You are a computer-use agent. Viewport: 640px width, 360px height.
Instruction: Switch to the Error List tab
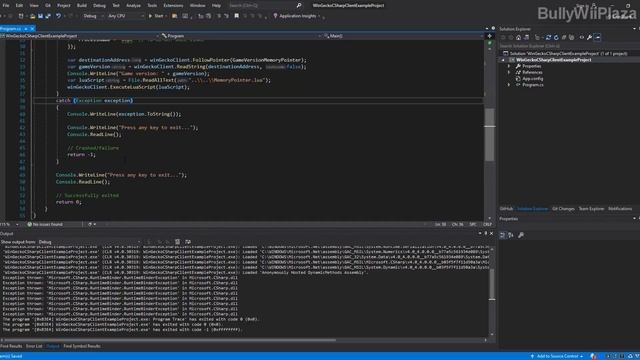point(34,346)
